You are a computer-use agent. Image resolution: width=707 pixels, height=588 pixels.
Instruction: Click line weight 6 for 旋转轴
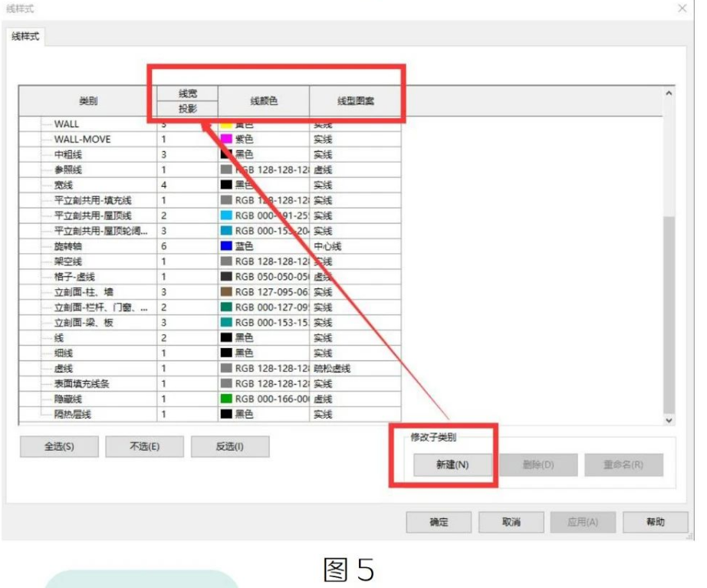(188, 246)
